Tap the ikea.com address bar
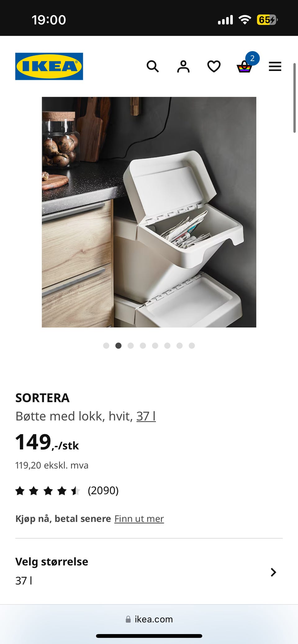Image resolution: width=298 pixels, height=644 pixels. pos(149,619)
